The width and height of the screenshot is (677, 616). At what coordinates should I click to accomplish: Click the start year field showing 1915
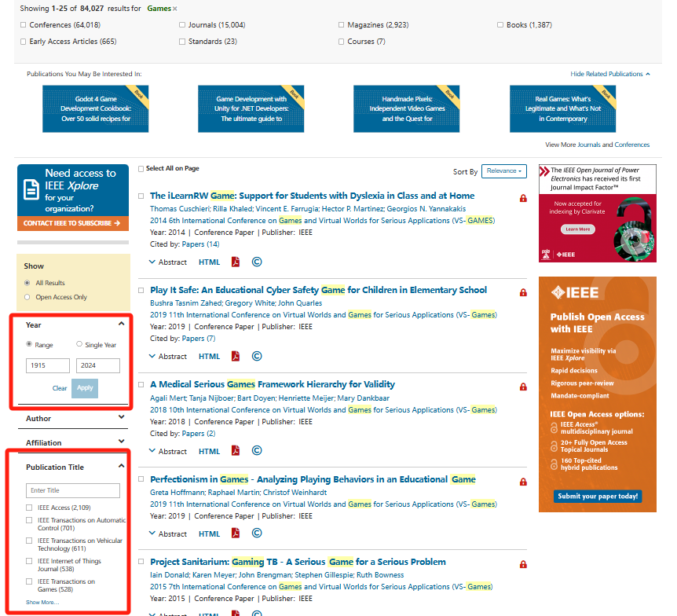[47, 365]
